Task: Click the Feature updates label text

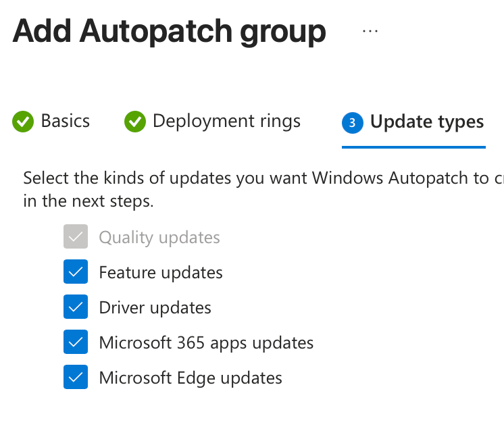Action: [x=161, y=273]
